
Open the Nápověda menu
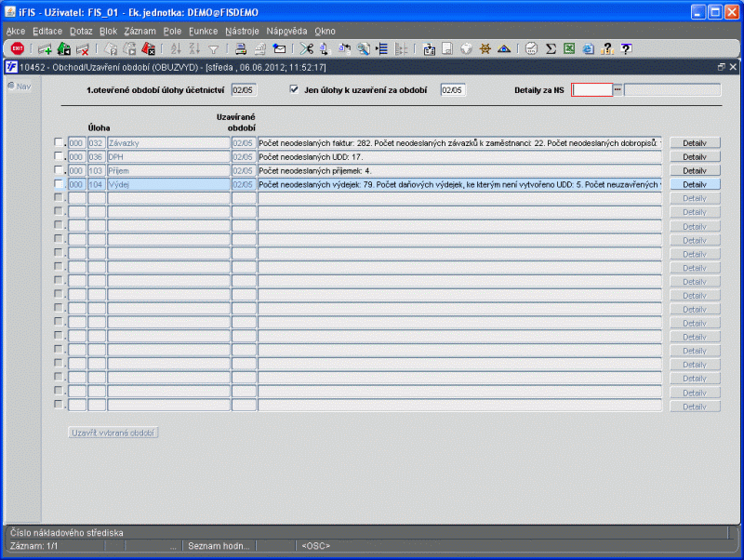(286, 32)
